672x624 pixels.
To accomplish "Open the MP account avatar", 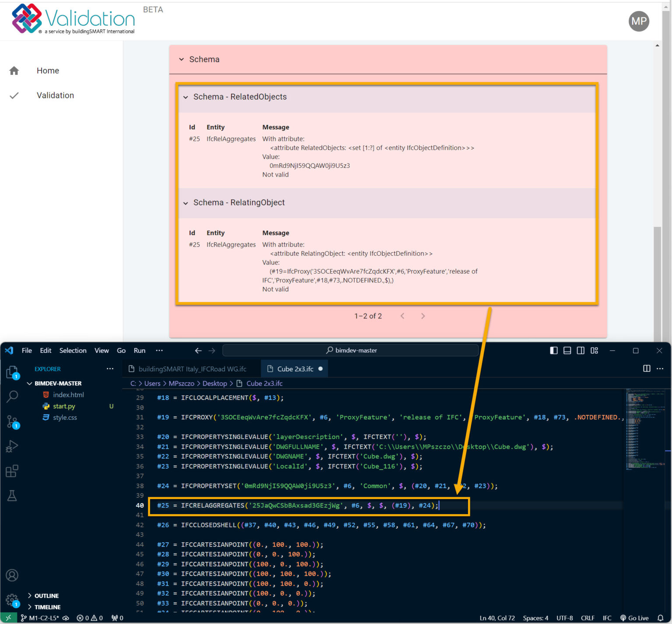I will (x=639, y=21).
